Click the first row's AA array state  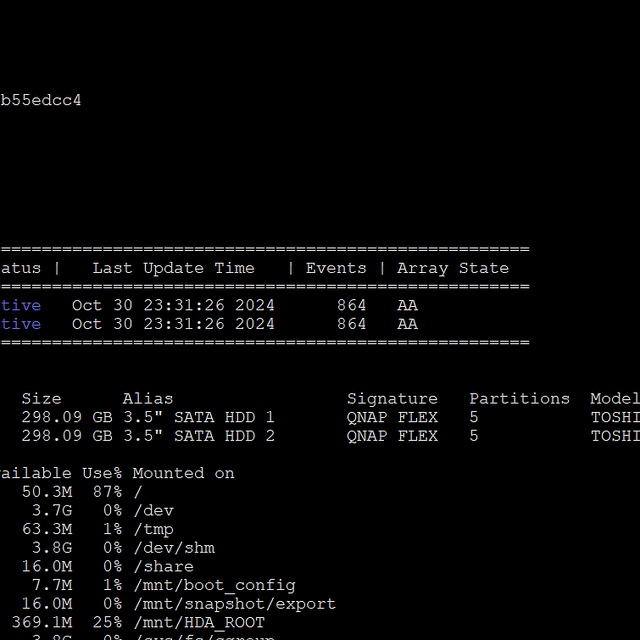coord(407,305)
